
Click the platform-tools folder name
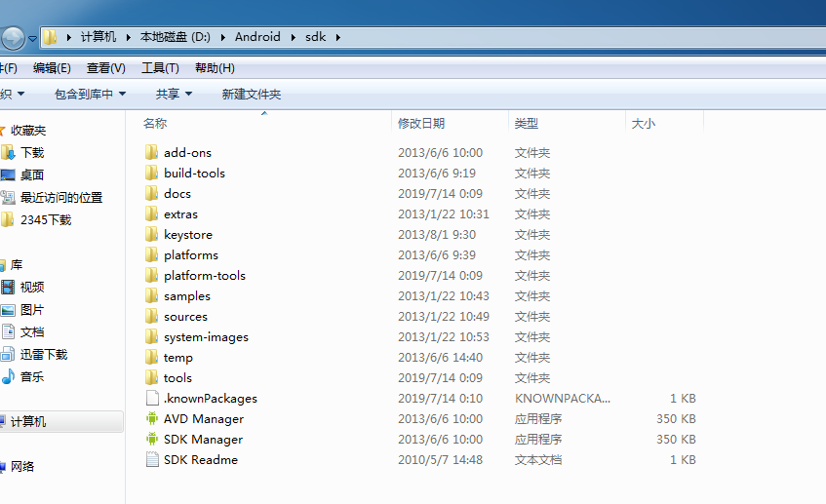pyautogui.click(x=205, y=276)
